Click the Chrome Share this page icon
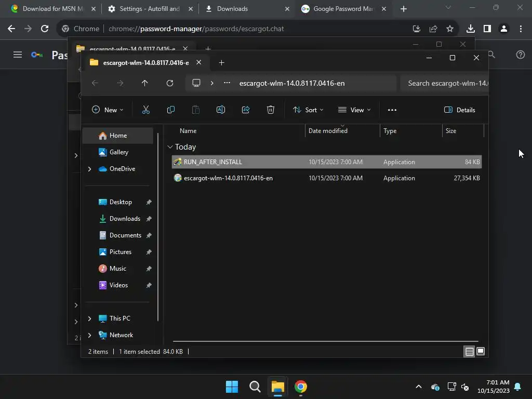This screenshot has width=532, height=399. coord(433,29)
